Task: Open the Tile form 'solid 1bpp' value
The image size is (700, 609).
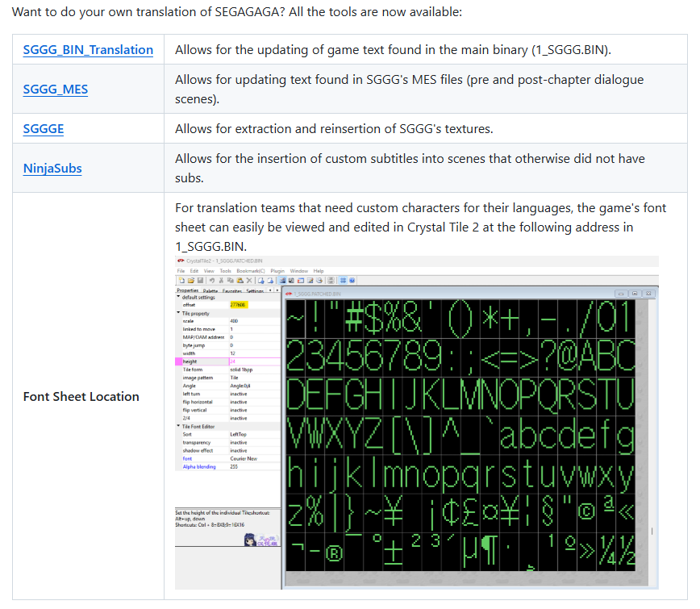Action: [241, 369]
